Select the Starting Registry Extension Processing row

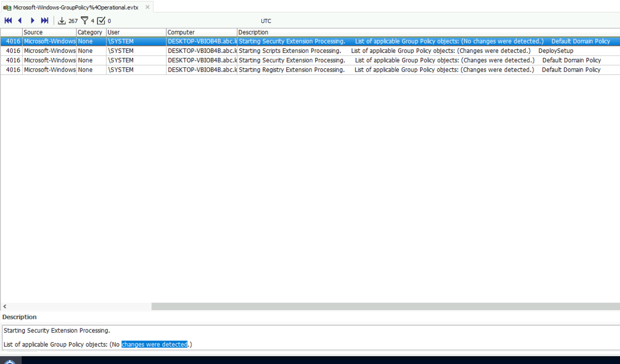(x=310, y=70)
